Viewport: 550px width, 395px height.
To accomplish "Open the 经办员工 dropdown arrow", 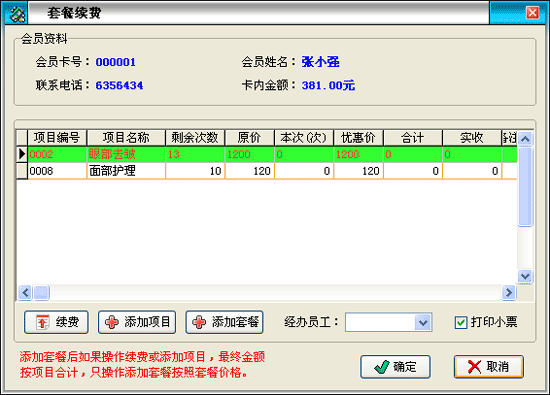I will (423, 322).
